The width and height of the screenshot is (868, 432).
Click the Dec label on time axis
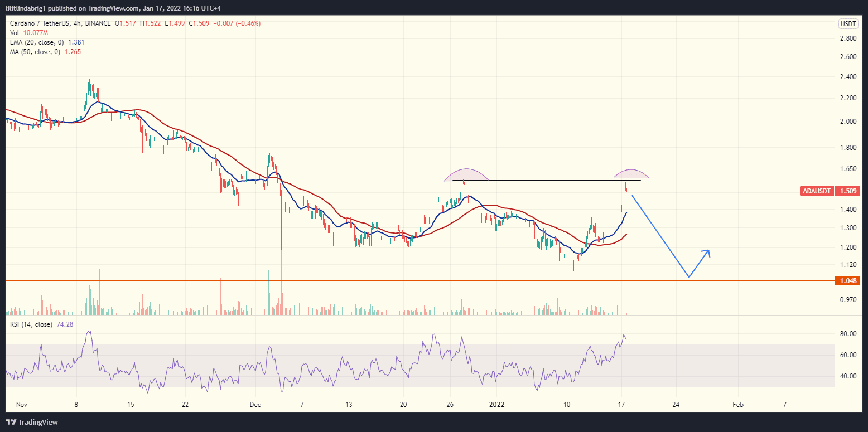coord(255,405)
